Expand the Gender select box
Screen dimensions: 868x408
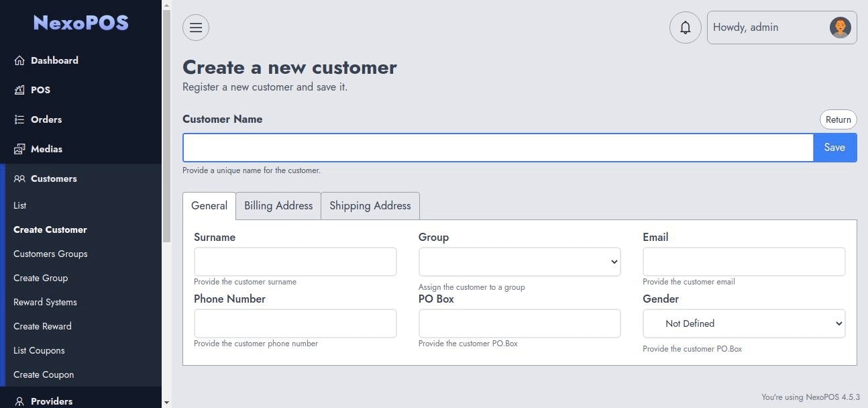[x=743, y=323]
